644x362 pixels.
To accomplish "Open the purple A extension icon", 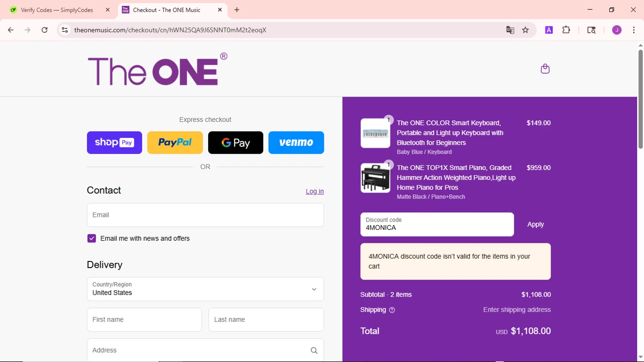I will (549, 30).
